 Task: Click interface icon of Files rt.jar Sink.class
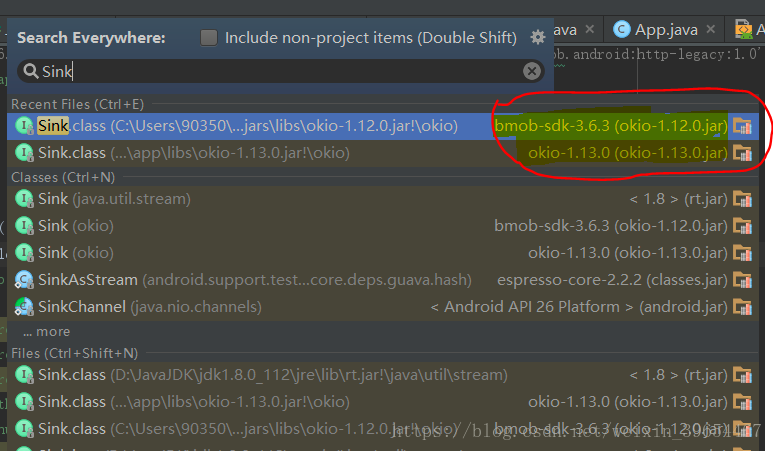[24, 375]
